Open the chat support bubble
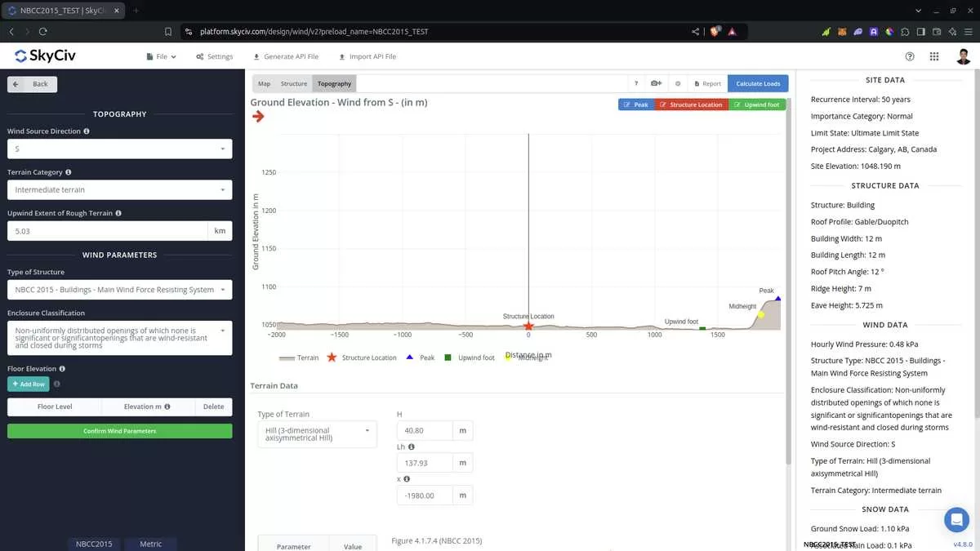Screen dimensions: 980x551 pos(955,519)
